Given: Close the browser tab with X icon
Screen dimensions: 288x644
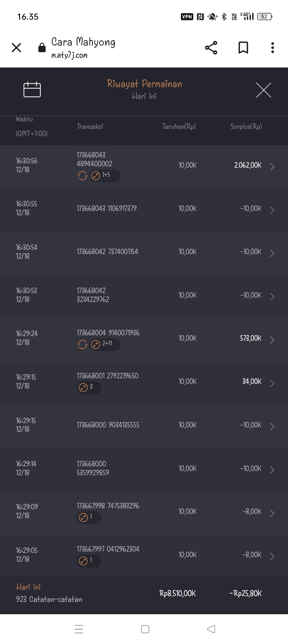Looking at the screenshot, I should 17,48.
